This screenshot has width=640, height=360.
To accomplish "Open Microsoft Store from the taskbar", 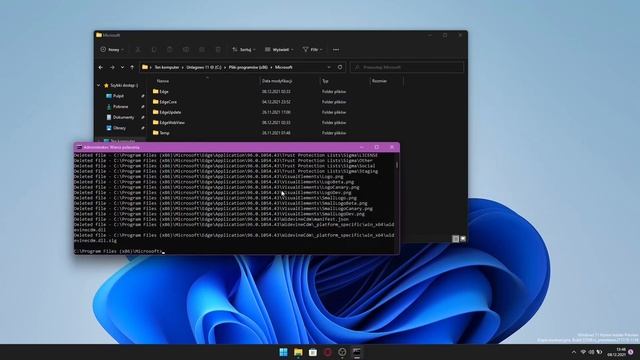I will point(313,352).
